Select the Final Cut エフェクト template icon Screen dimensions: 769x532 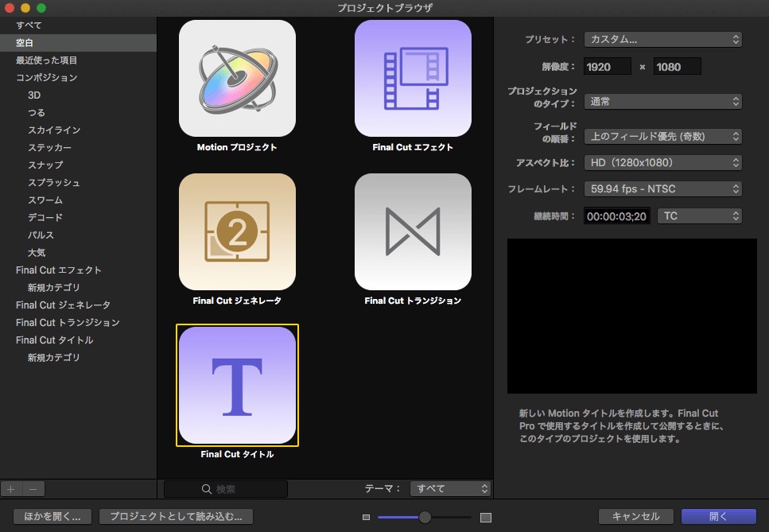coord(412,77)
